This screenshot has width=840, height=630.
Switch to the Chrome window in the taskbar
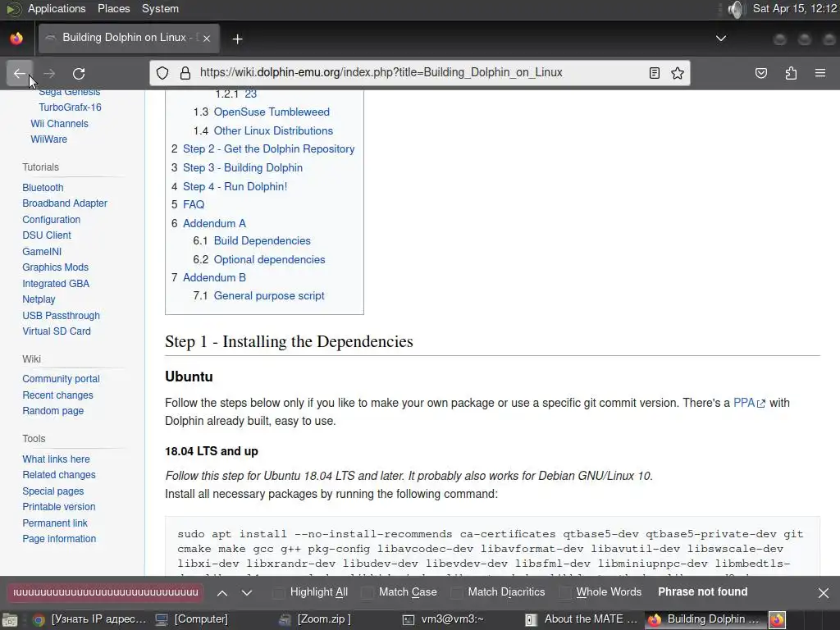pos(89,619)
